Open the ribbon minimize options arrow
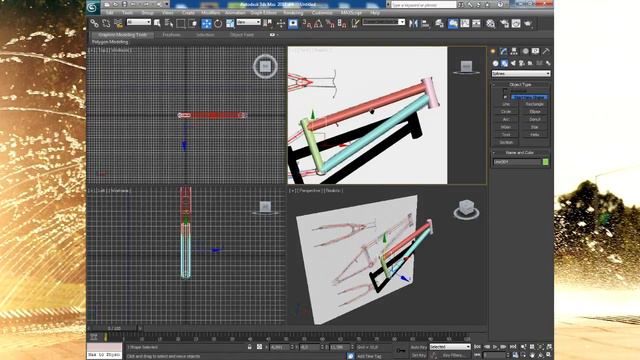Image resolution: width=640 pixels, height=360 pixels. pyautogui.click(x=277, y=35)
